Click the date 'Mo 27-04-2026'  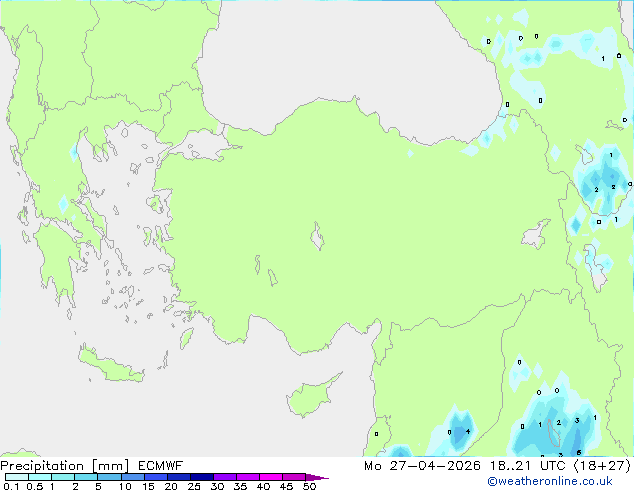tap(423, 466)
